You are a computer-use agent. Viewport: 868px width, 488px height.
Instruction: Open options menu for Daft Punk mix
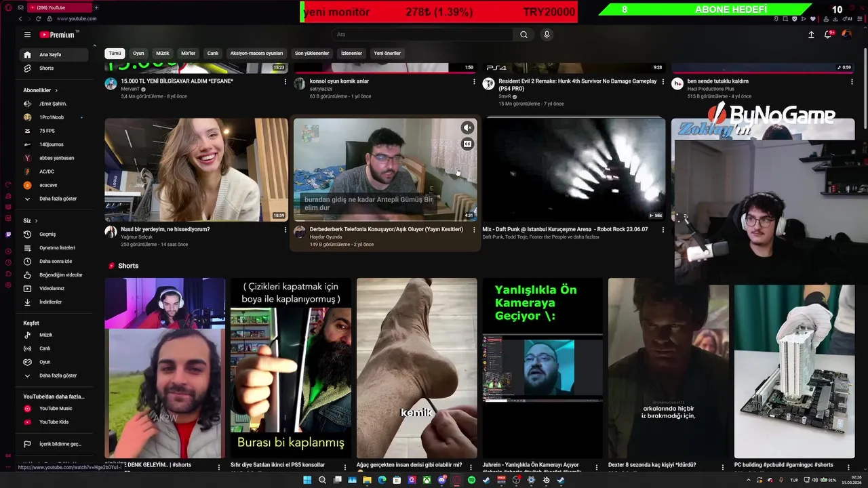click(663, 230)
